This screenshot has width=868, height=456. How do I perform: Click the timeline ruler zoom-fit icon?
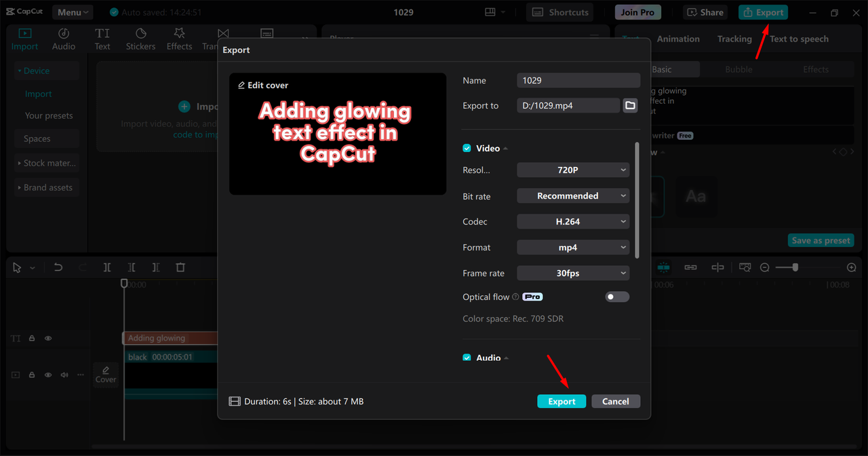[x=745, y=267]
